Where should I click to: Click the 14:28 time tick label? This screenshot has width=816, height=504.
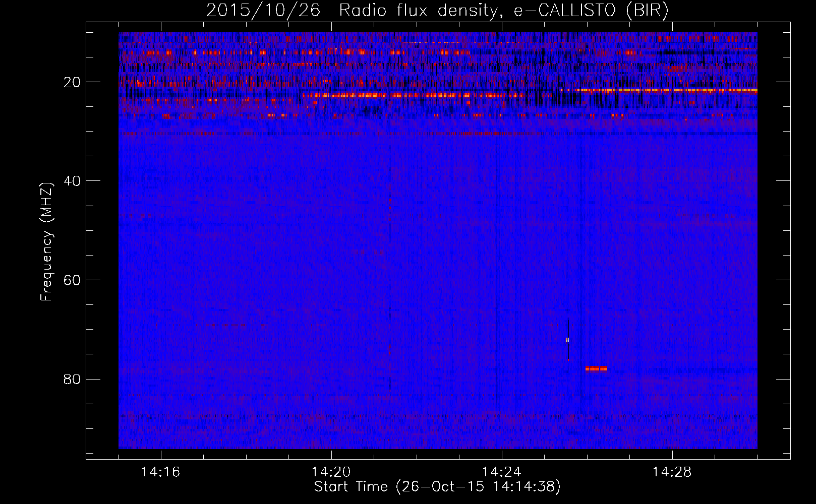[x=672, y=472]
